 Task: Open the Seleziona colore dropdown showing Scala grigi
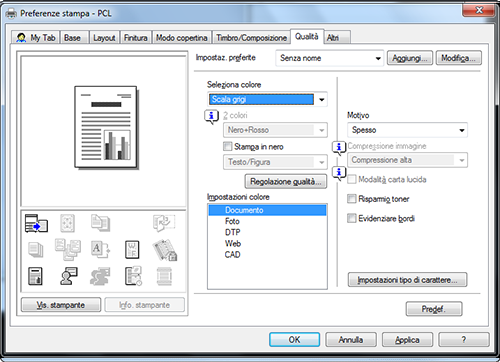pyautogui.click(x=267, y=99)
